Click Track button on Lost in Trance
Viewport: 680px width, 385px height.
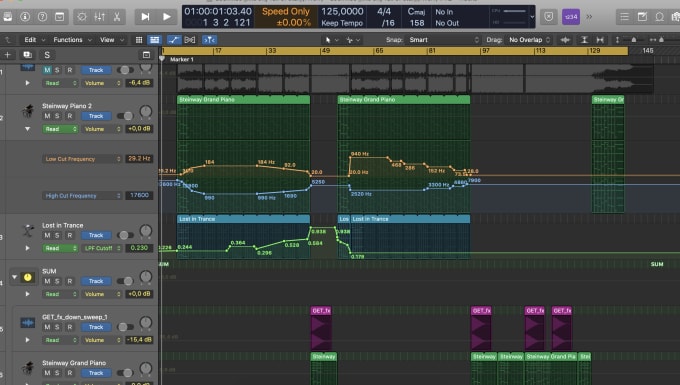96,235
